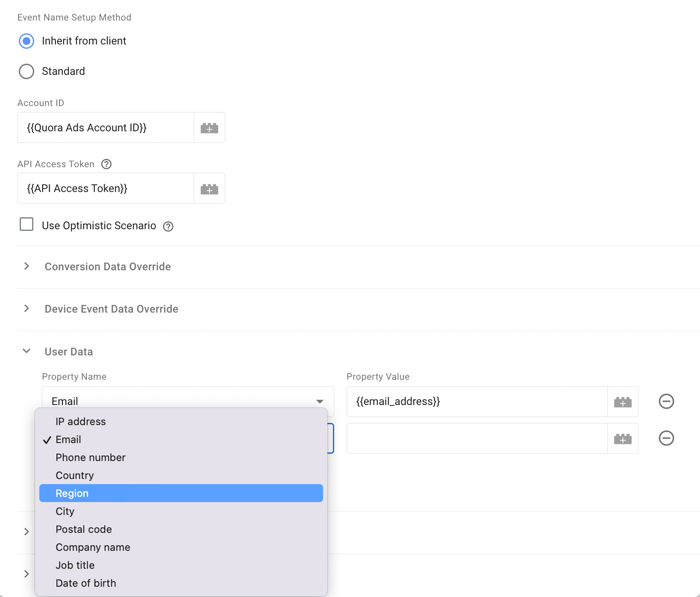Choose Country from property list
Image resolution: width=700 pixels, height=597 pixels.
(x=181, y=476)
